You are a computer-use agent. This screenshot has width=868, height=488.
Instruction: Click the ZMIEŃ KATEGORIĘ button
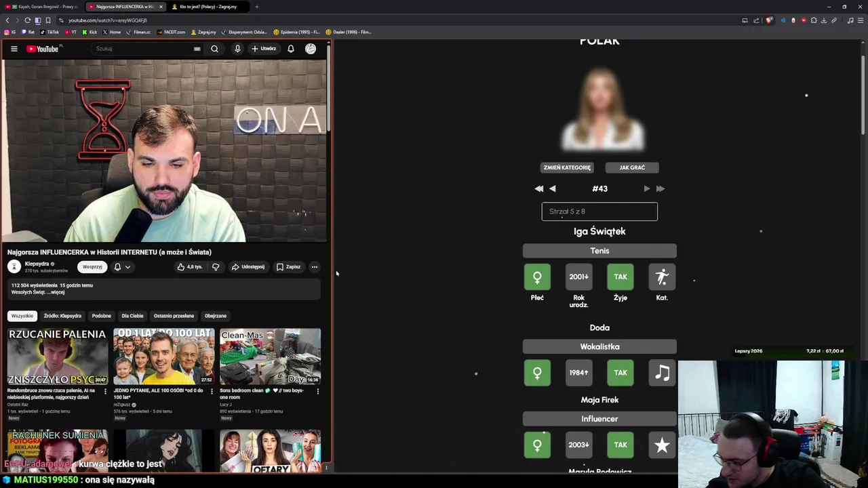tap(567, 167)
